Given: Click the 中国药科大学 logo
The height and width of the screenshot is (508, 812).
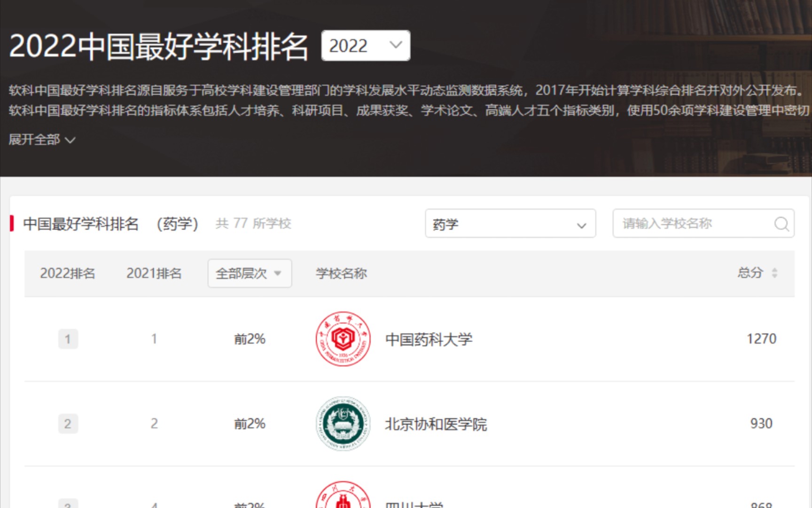Looking at the screenshot, I should 343,339.
